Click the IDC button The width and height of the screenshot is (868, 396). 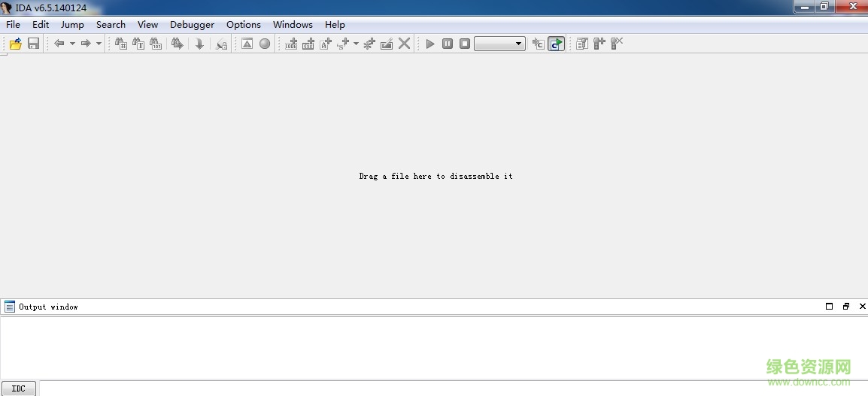point(18,388)
